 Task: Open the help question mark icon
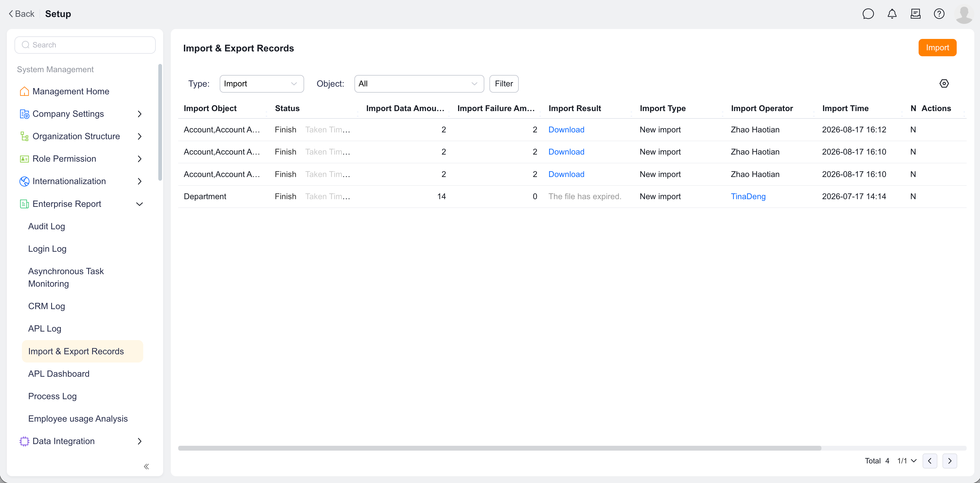(939, 14)
